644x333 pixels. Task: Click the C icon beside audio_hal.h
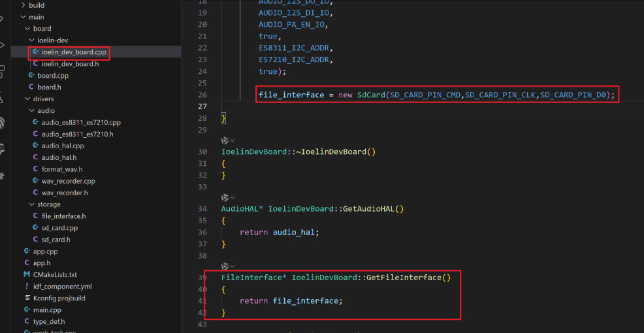(35, 157)
